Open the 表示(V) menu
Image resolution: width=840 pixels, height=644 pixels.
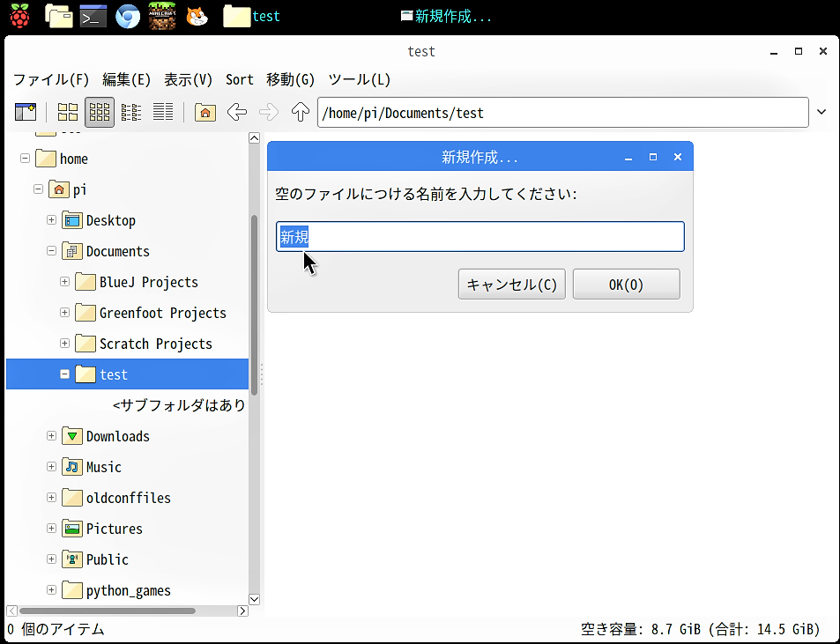(x=188, y=80)
